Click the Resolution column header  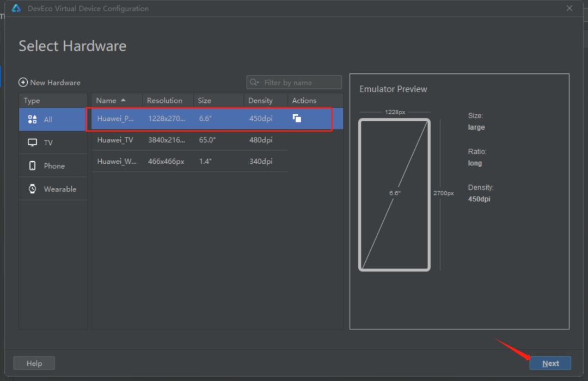point(164,101)
